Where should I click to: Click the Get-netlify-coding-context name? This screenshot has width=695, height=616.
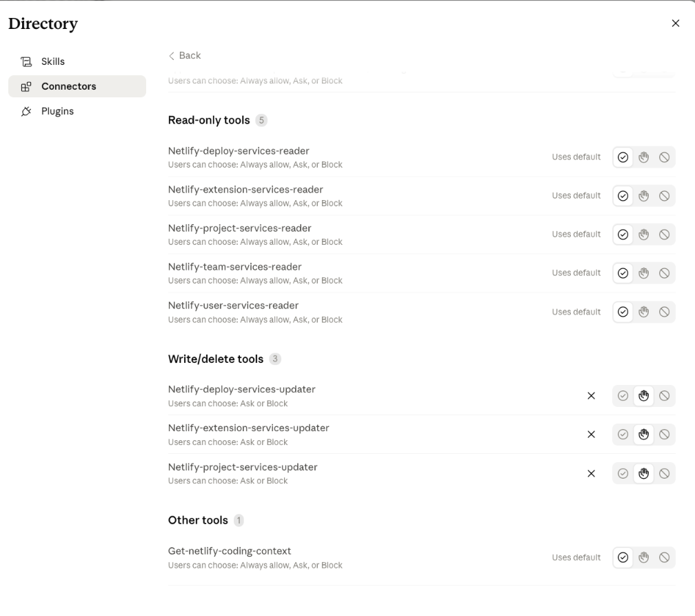pyautogui.click(x=230, y=550)
